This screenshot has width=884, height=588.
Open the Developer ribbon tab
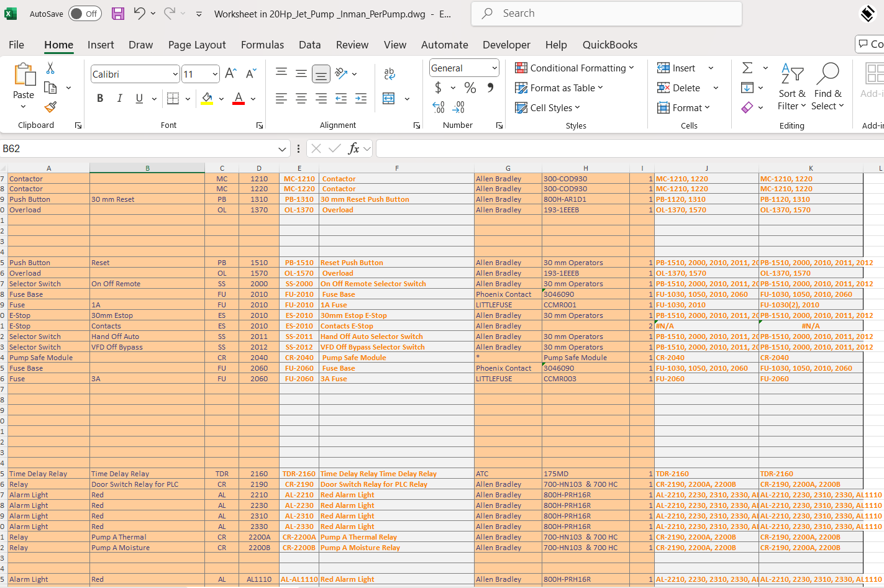[506, 45]
